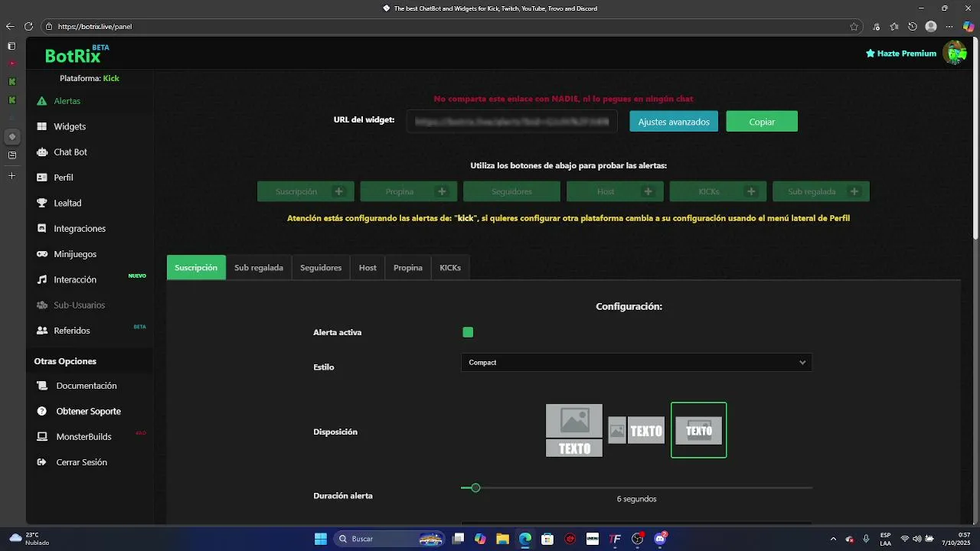Click the Integraciones Discord icon
Viewport: 980px width, 551px height.
pyautogui.click(x=42, y=229)
